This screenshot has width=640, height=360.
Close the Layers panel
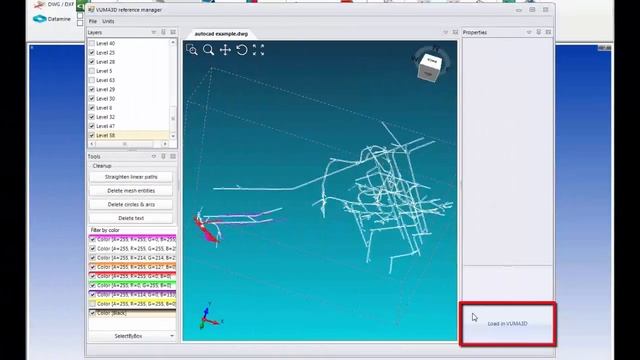[173, 32]
